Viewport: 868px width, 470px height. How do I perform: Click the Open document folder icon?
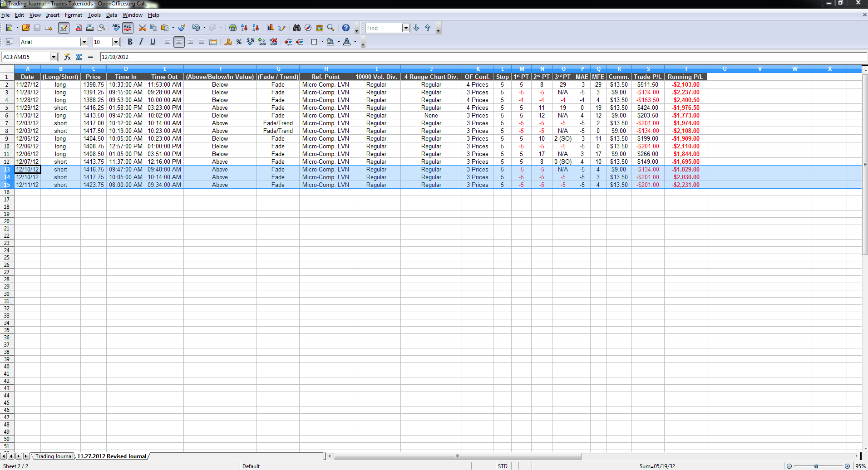26,28
